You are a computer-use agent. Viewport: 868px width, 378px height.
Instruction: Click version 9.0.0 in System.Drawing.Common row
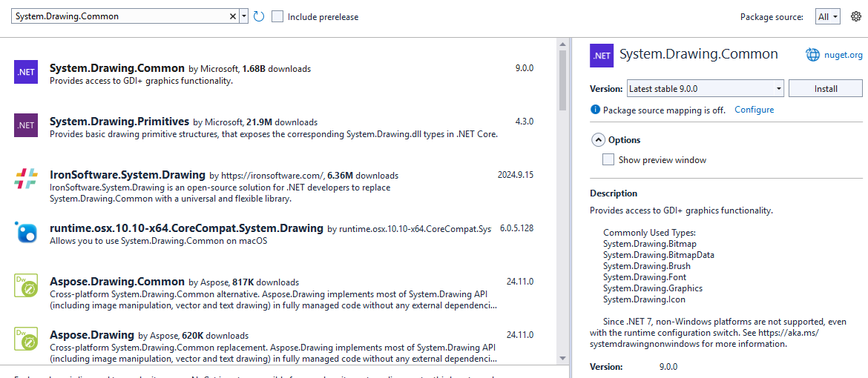(525, 68)
